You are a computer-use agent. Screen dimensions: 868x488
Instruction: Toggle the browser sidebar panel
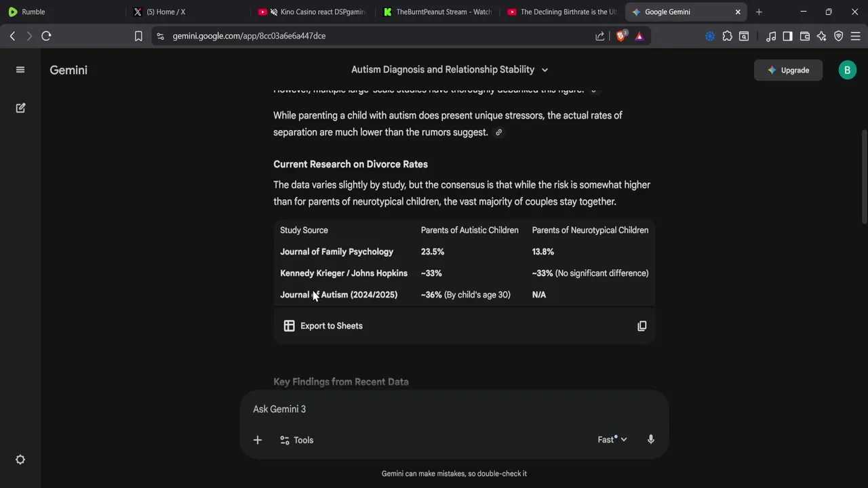click(787, 36)
